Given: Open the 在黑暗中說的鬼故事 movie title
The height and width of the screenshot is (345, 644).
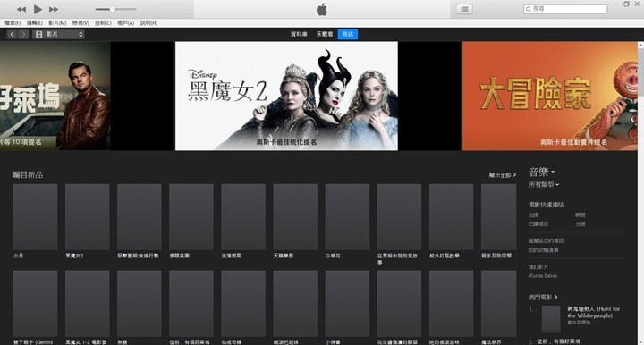Looking at the screenshot, I should pos(397,258).
